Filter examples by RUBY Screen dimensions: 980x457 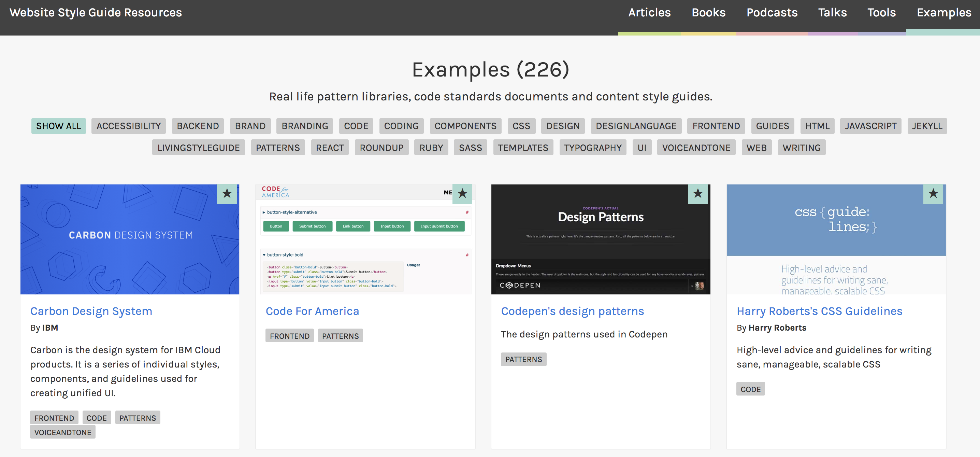tap(431, 148)
